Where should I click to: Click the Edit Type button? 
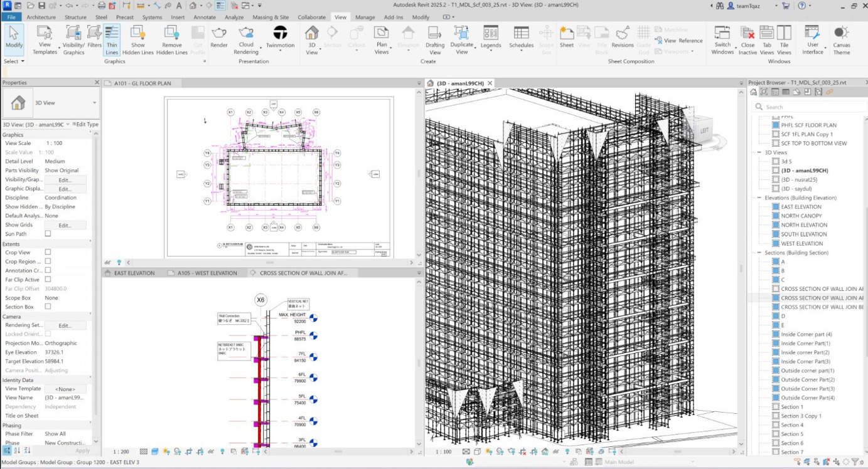[85, 124]
